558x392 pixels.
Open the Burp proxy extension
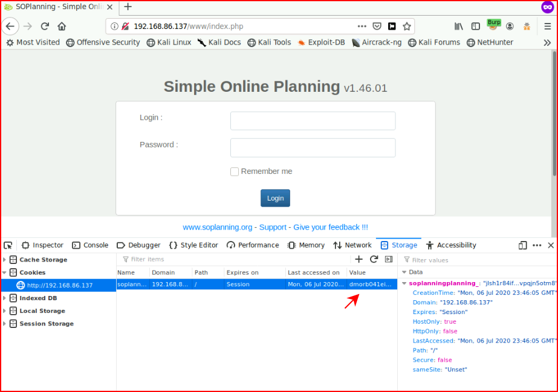tap(494, 25)
